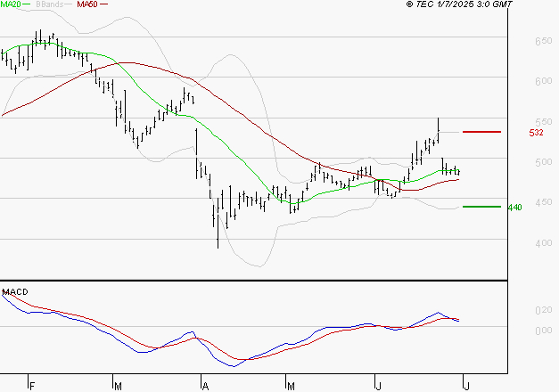Click the MACD panel label

point(15,292)
